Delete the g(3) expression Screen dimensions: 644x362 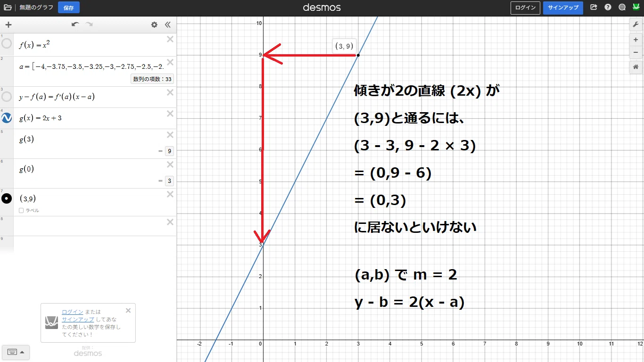(170, 135)
